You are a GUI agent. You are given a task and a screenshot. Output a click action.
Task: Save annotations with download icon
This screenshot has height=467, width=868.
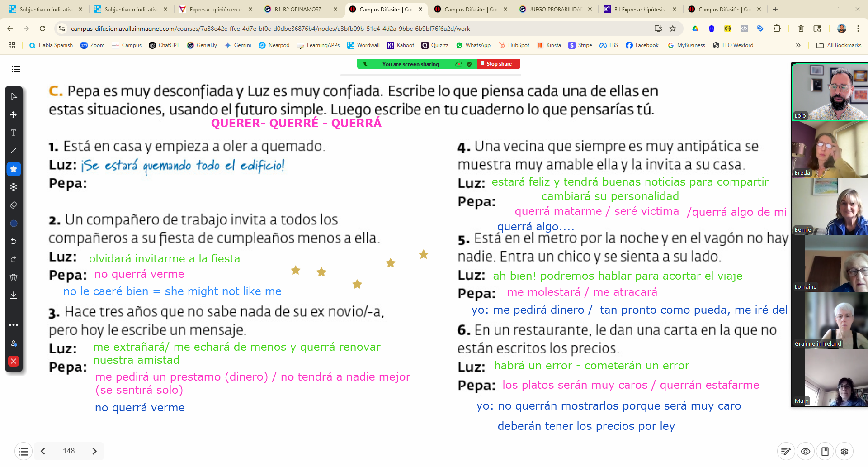(14, 295)
